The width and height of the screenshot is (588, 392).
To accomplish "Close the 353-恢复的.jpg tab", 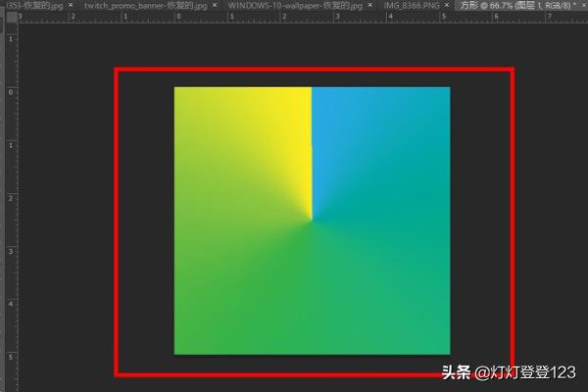I will pyautogui.click(x=72, y=6).
